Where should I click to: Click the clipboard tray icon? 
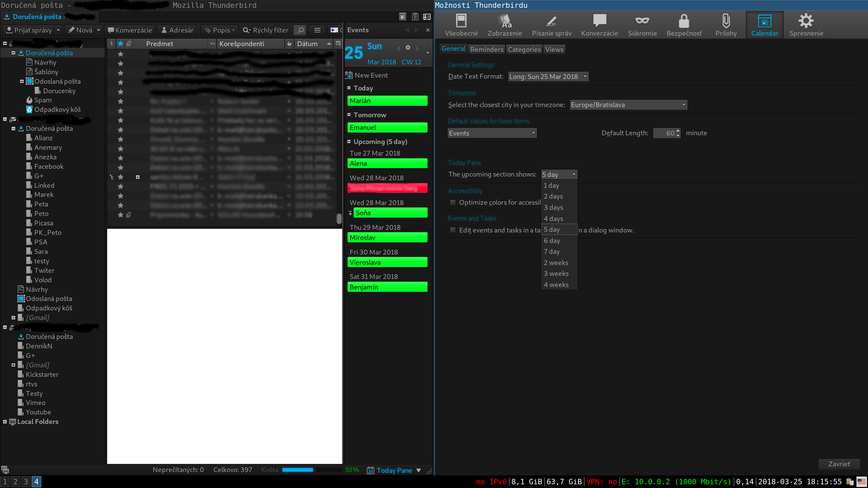850,482
